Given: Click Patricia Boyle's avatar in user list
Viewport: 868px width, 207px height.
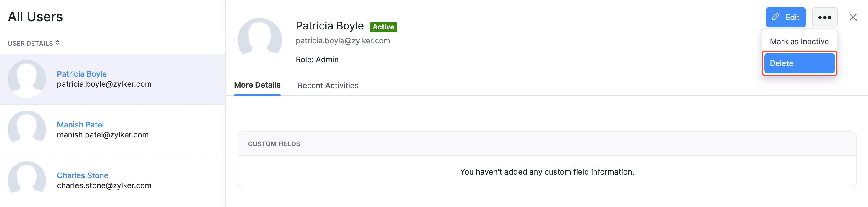Looking at the screenshot, I should pyautogui.click(x=27, y=79).
